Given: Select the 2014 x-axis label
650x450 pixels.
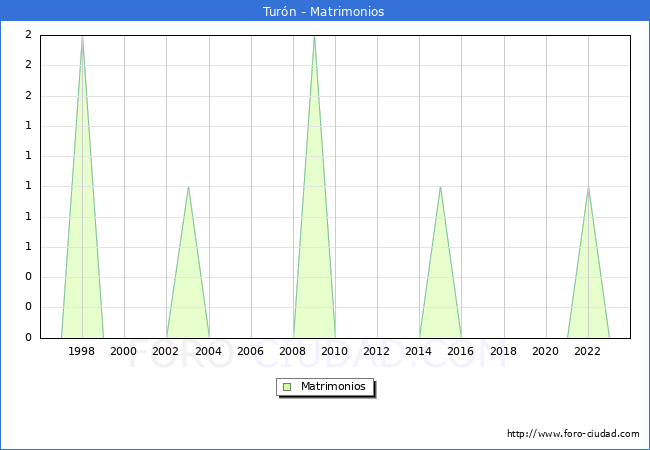Looking at the screenshot, I should [x=419, y=351].
